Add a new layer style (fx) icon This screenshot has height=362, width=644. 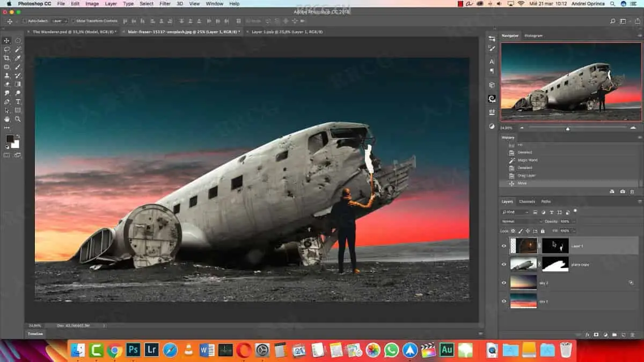click(588, 335)
